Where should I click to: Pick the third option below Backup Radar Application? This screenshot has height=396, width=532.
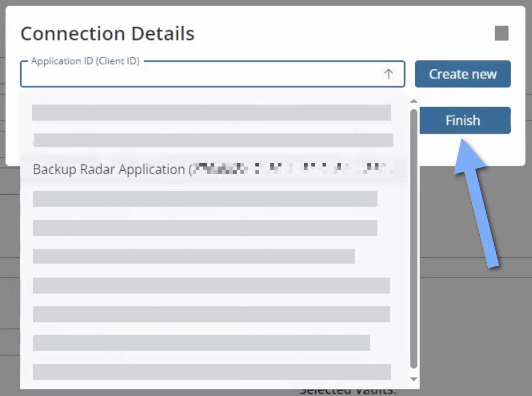tap(194, 256)
